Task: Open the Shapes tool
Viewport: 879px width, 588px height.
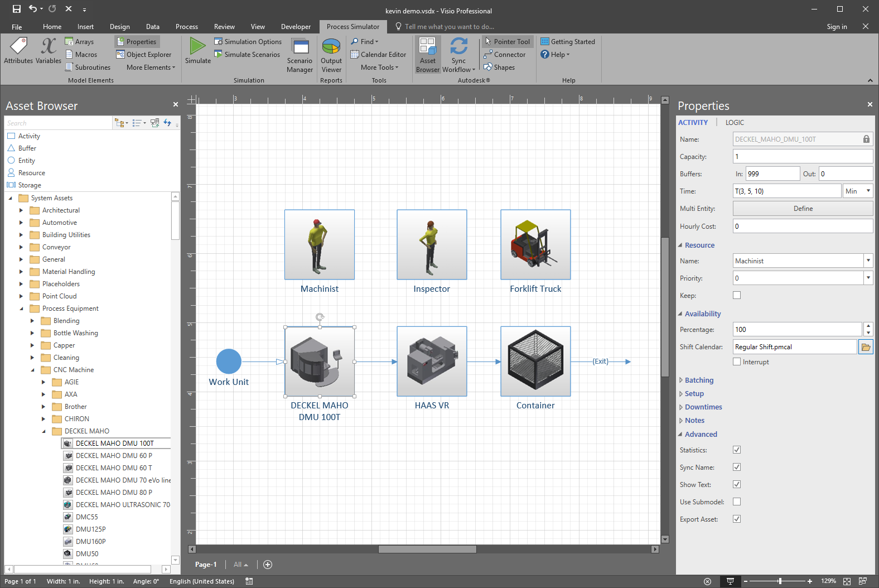Action: tap(499, 67)
